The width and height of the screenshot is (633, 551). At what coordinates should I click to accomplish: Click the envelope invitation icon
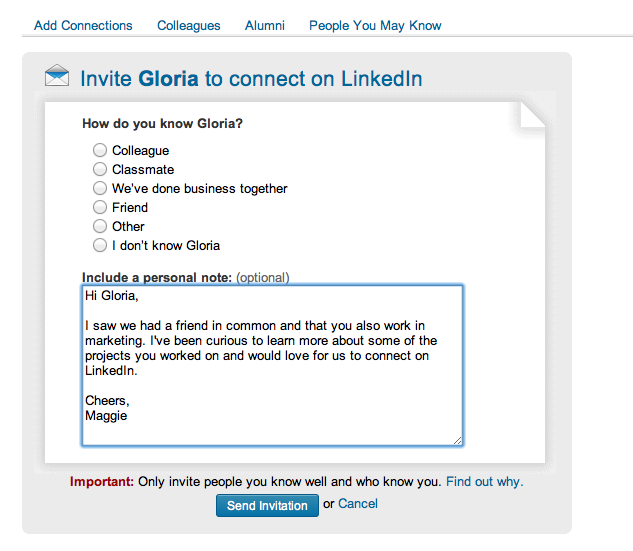[x=57, y=75]
